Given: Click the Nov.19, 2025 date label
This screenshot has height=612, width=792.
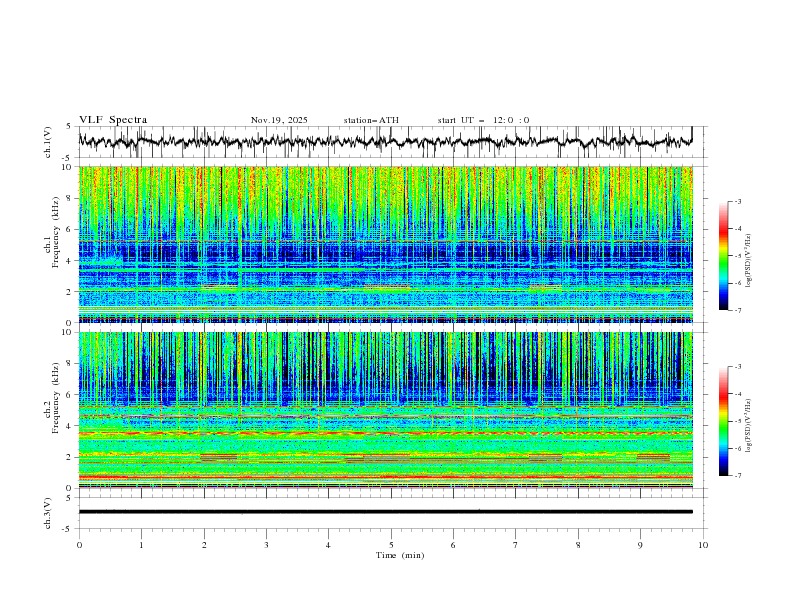Looking at the screenshot, I should coord(279,120).
